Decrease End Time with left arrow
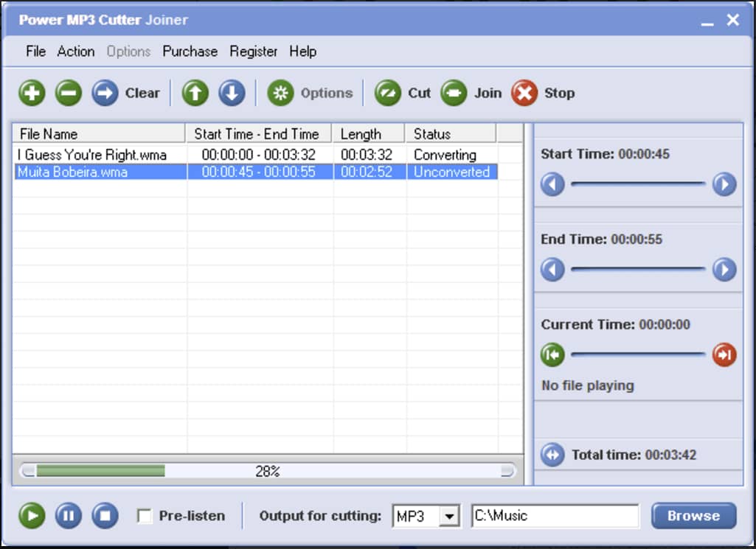756x549 pixels. [x=552, y=270]
